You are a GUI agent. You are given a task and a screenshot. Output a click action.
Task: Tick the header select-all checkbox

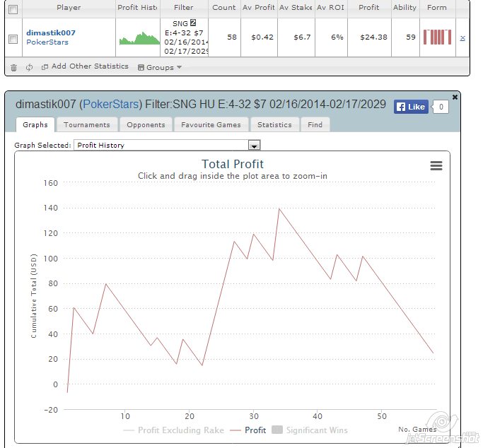(13, 9)
